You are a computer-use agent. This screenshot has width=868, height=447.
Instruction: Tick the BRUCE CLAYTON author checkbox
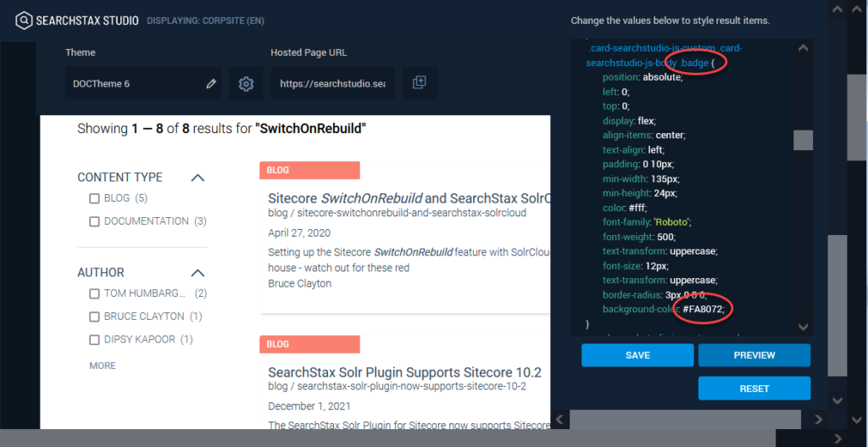tap(95, 316)
